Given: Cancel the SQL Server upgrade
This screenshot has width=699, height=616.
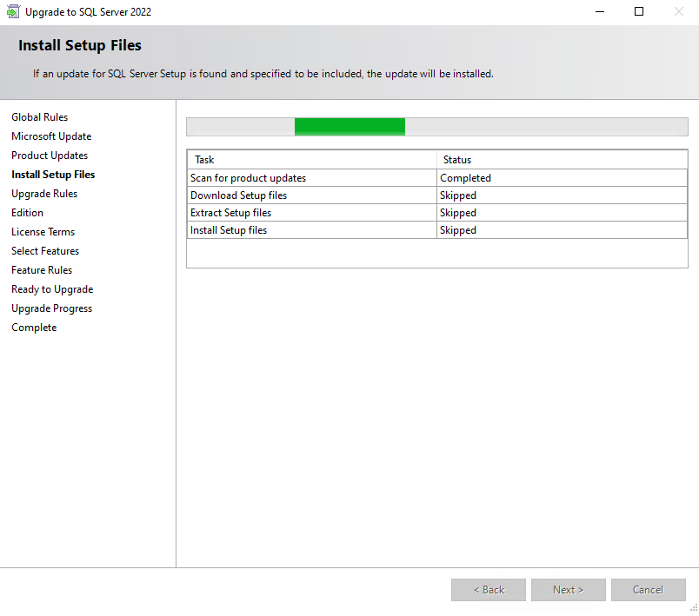Looking at the screenshot, I should click(648, 590).
